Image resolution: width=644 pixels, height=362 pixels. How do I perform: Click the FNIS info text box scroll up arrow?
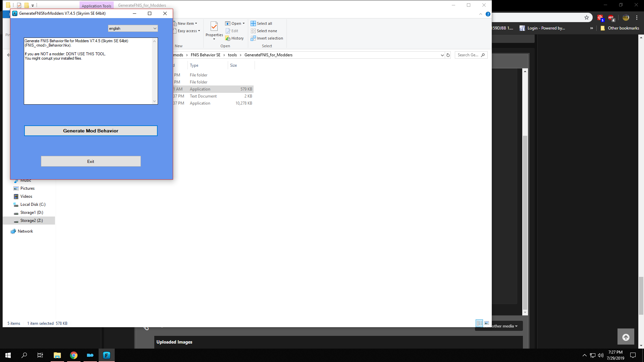pyautogui.click(x=154, y=41)
